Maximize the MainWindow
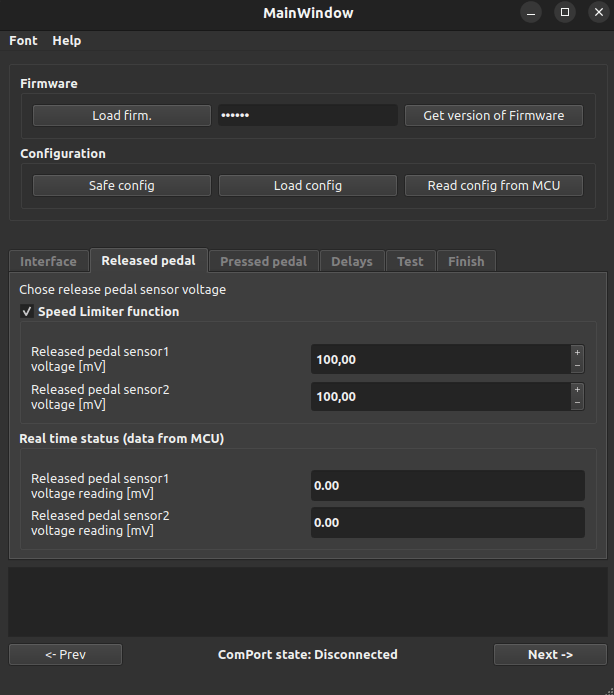This screenshot has height=695, width=614. click(565, 13)
